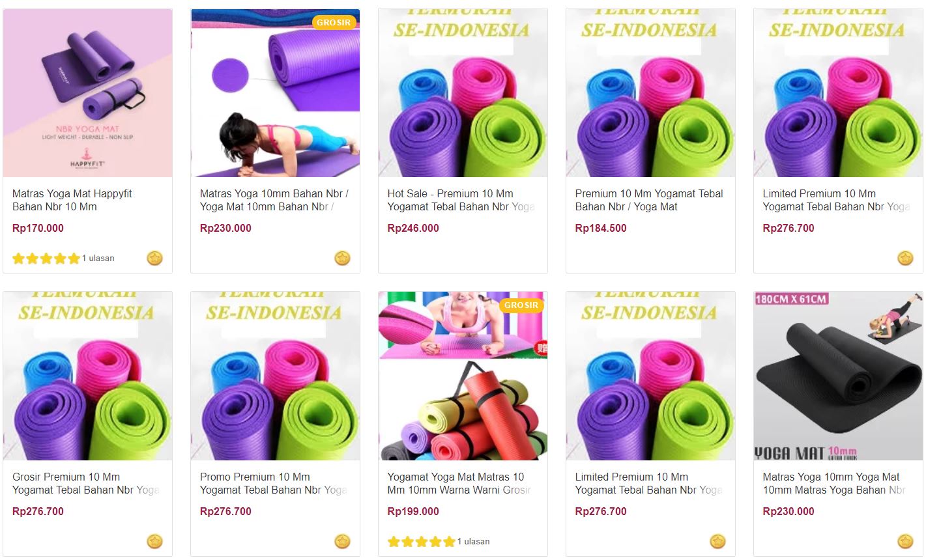Open Hot Sale - Premium 10 Mm listing title
This screenshot has height=560, width=926.
tap(461, 200)
